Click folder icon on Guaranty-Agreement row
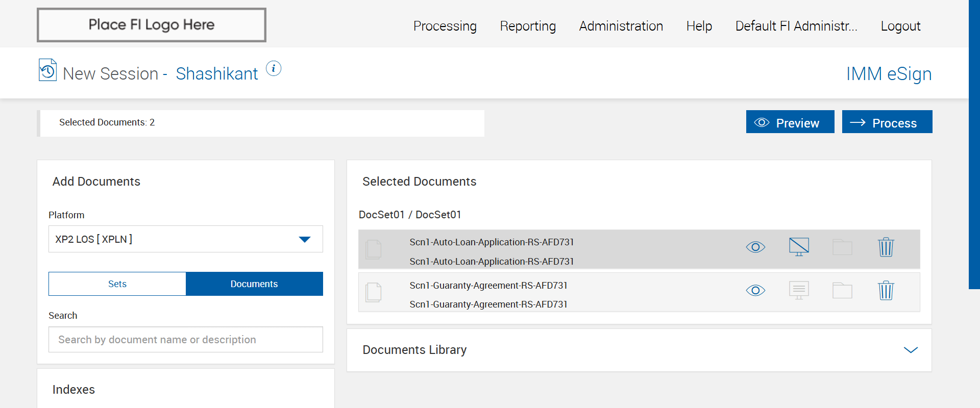The width and height of the screenshot is (980, 408). click(842, 291)
